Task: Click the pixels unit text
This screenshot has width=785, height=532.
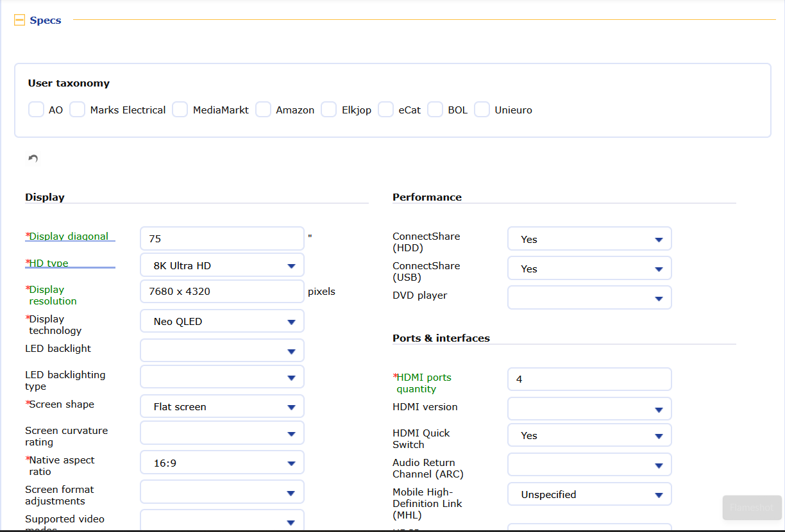Action: (321, 292)
